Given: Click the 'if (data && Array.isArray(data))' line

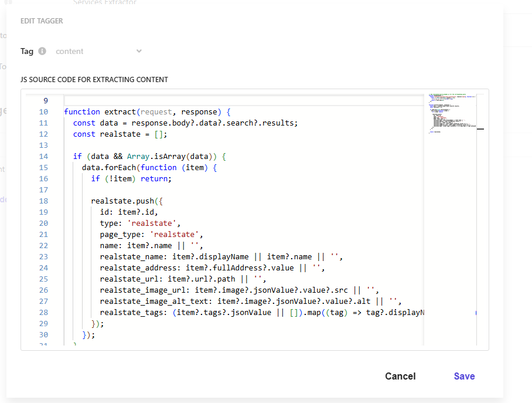Looking at the screenshot, I should (149, 156).
